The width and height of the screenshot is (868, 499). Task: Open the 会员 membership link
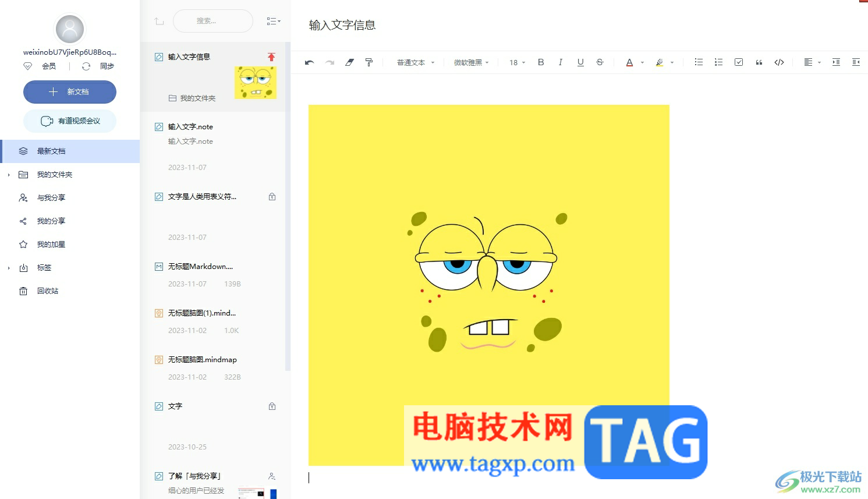coord(49,66)
